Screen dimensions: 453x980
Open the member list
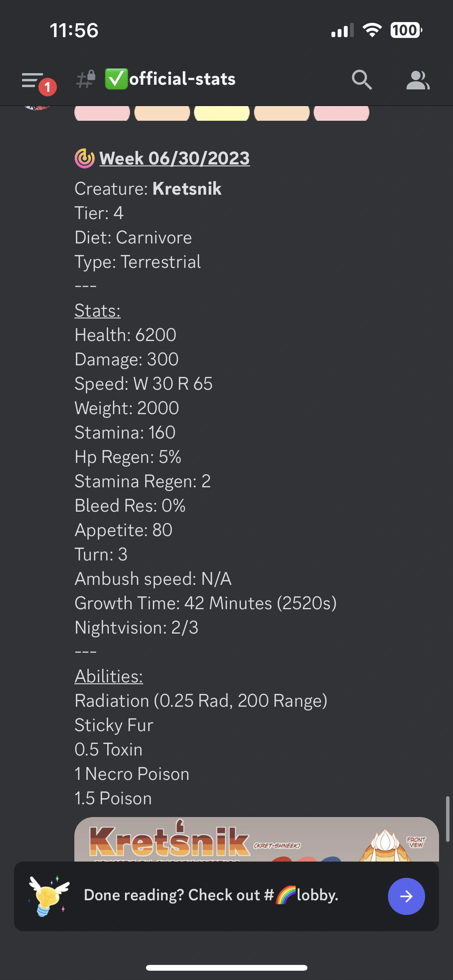[x=418, y=79]
